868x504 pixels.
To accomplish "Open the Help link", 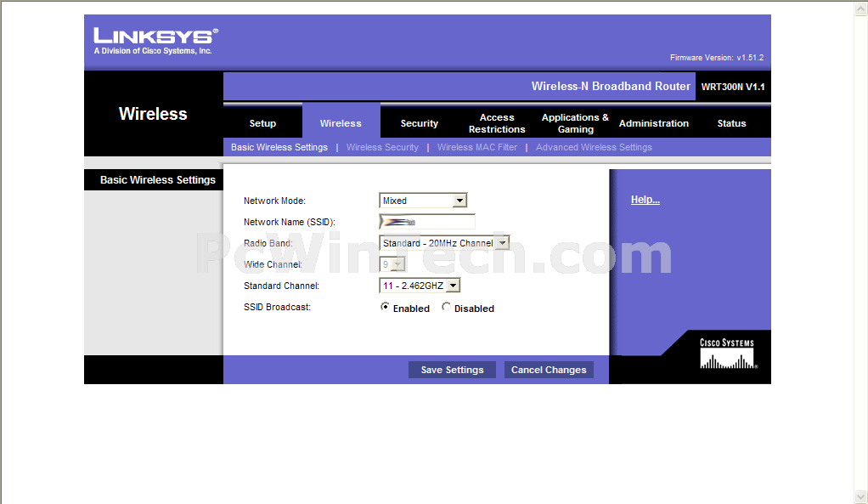I will 645,200.
